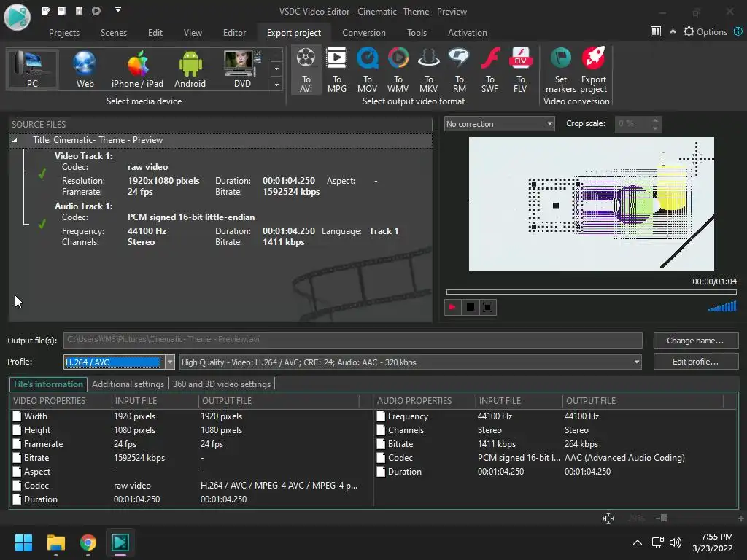
Task: Set output format To FLV
Action: [520, 70]
